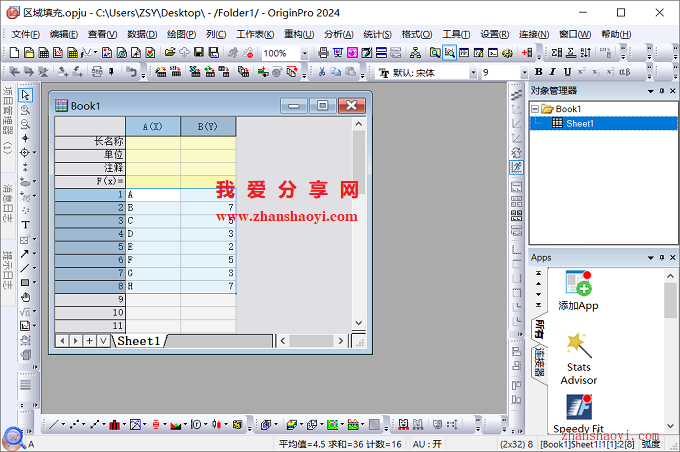Click the 添加App button
680x452 pixels.
pos(579,291)
